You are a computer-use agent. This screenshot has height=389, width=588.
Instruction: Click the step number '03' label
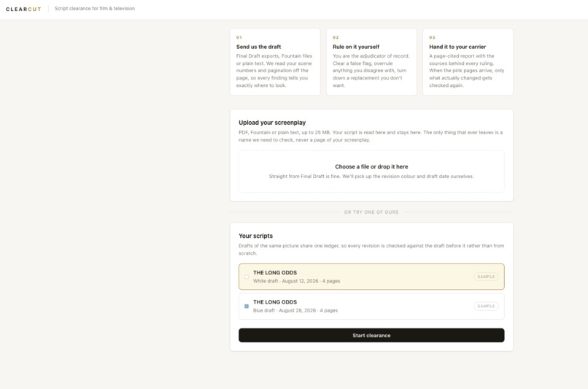(x=432, y=37)
